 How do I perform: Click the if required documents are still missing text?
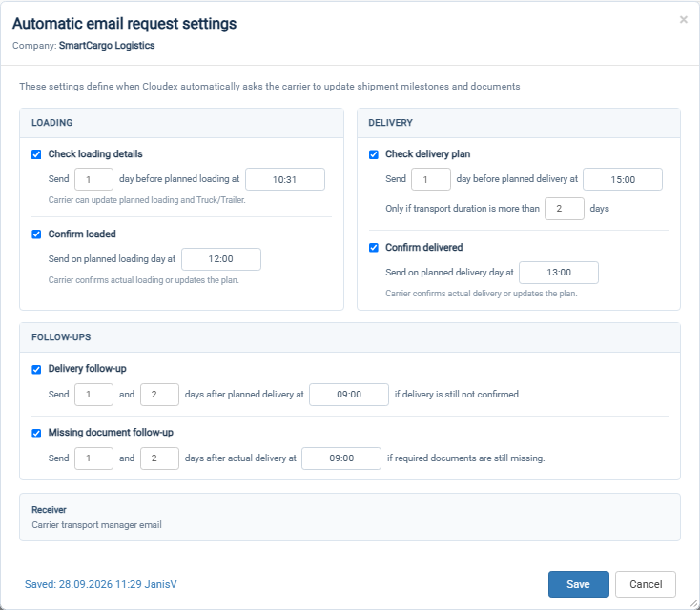(465, 458)
